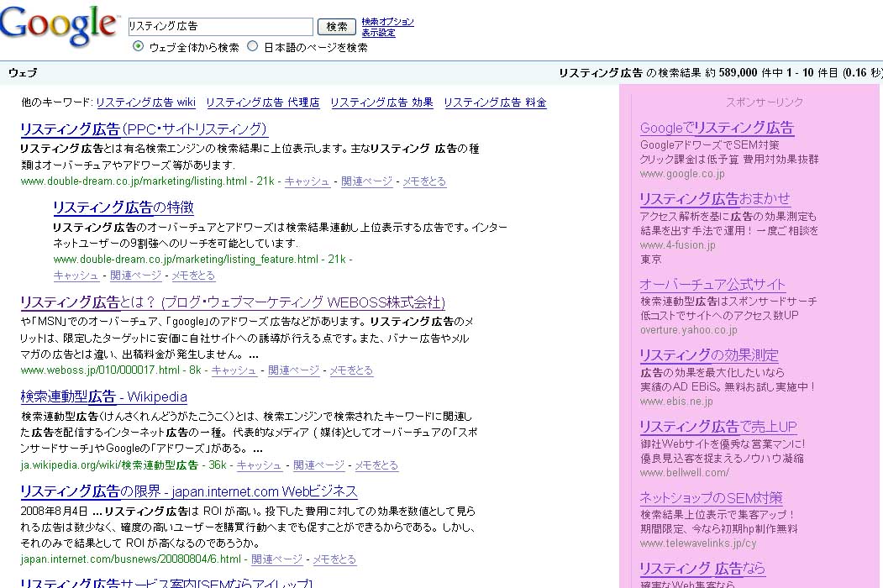Open the sponsored link Googleでリスティング広告

point(717,128)
